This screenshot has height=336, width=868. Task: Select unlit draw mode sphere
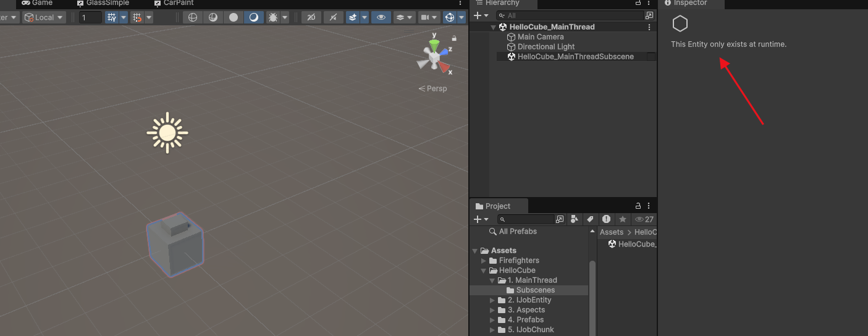[x=234, y=17]
